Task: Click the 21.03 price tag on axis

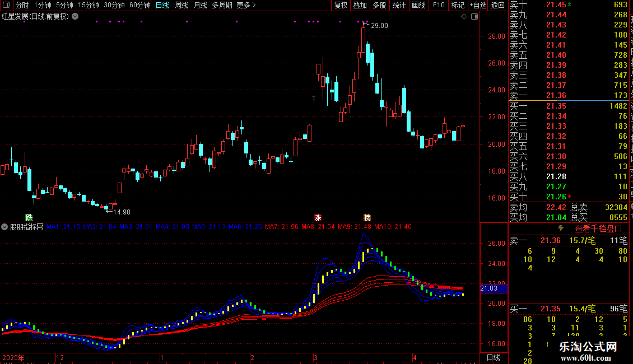Action: click(494, 288)
